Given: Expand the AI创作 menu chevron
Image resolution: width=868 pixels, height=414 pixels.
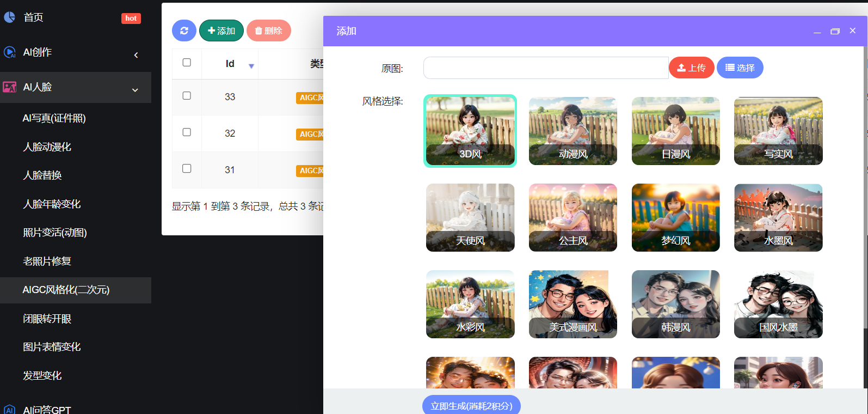Looking at the screenshot, I should [x=136, y=54].
